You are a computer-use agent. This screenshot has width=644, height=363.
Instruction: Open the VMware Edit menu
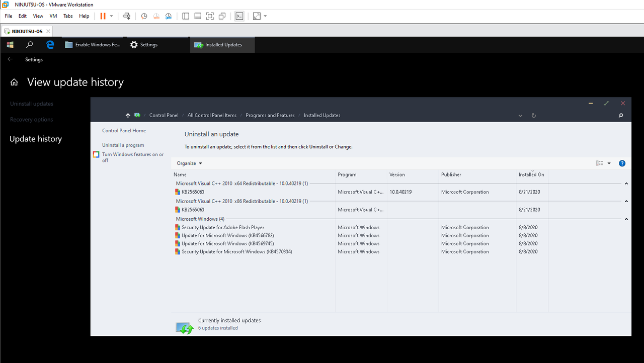(23, 16)
